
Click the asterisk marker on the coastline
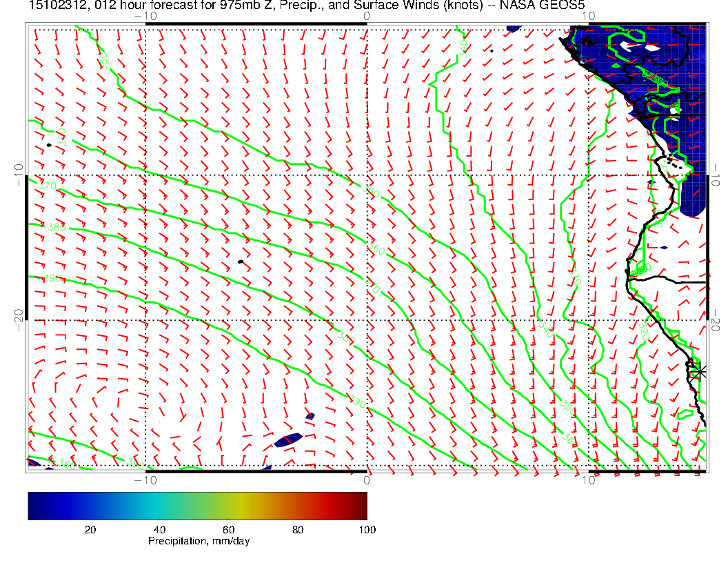coord(700,371)
